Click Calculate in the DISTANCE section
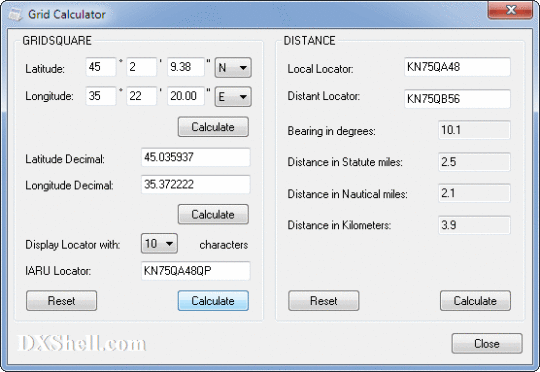 (x=475, y=301)
